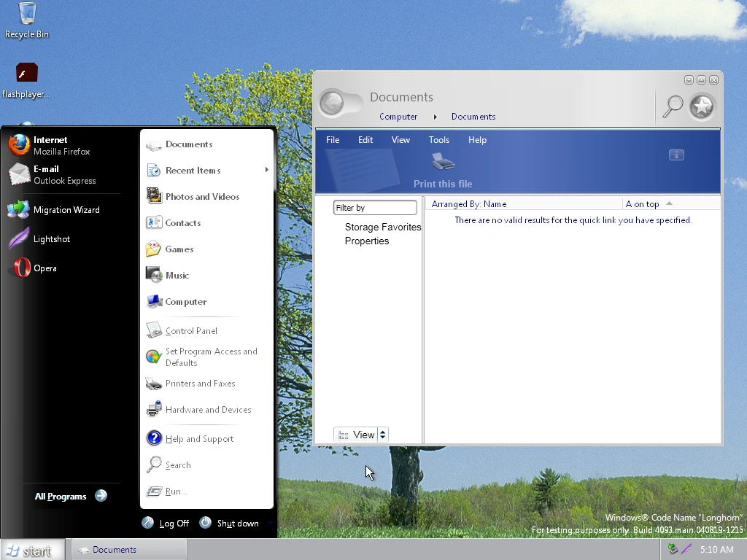
Task: Expand the Recent Items submenu
Action: pyautogui.click(x=206, y=171)
